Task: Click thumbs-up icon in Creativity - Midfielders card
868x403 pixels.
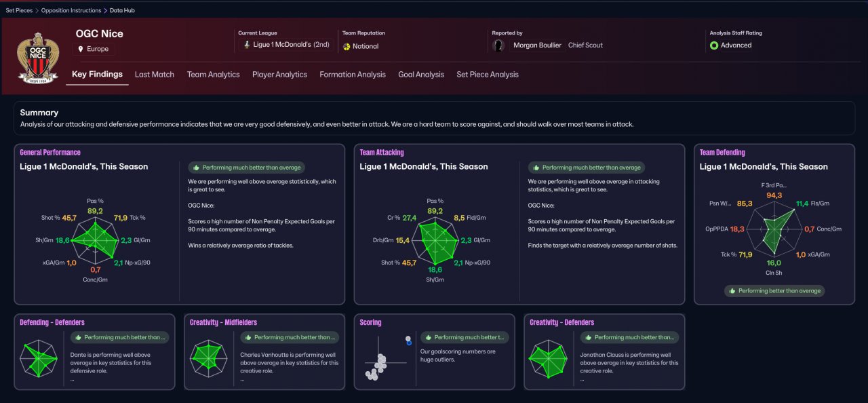Action: (x=249, y=337)
